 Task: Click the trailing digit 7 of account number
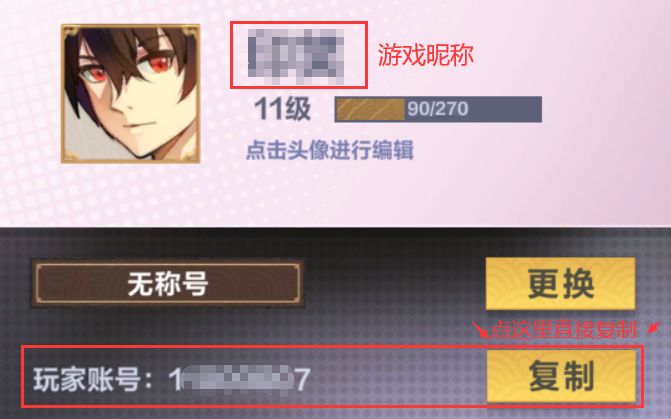[303, 380]
